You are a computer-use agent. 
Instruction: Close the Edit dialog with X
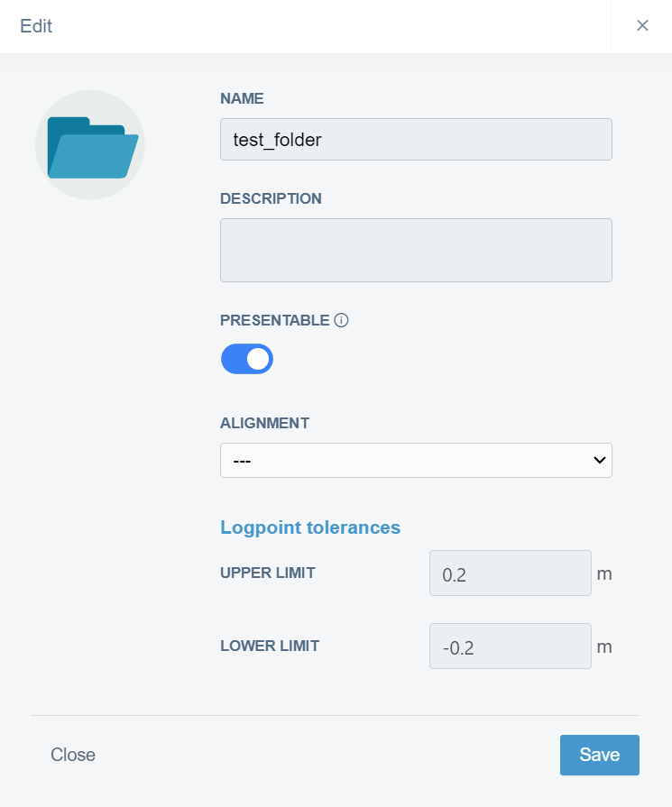tap(642, 25)
